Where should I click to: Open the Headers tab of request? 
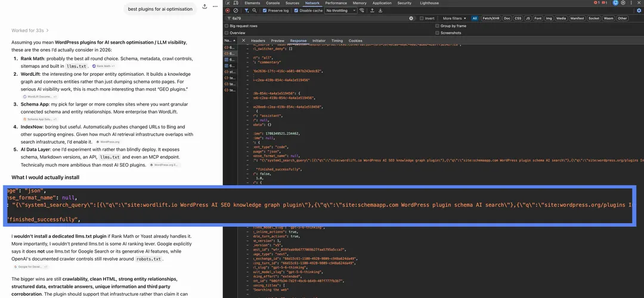click(x=258, y=41)
